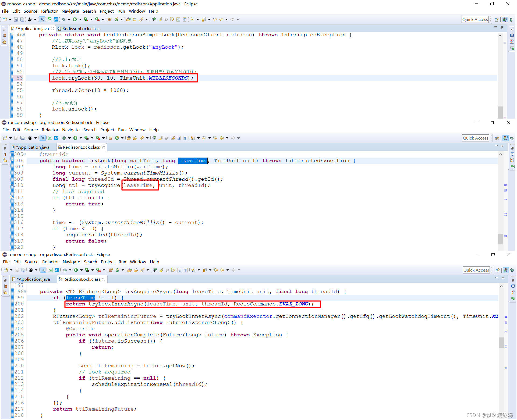Toggle Show Whitespace Characters in top toolbar
517x420 pixels.
(x=185, y=19)
